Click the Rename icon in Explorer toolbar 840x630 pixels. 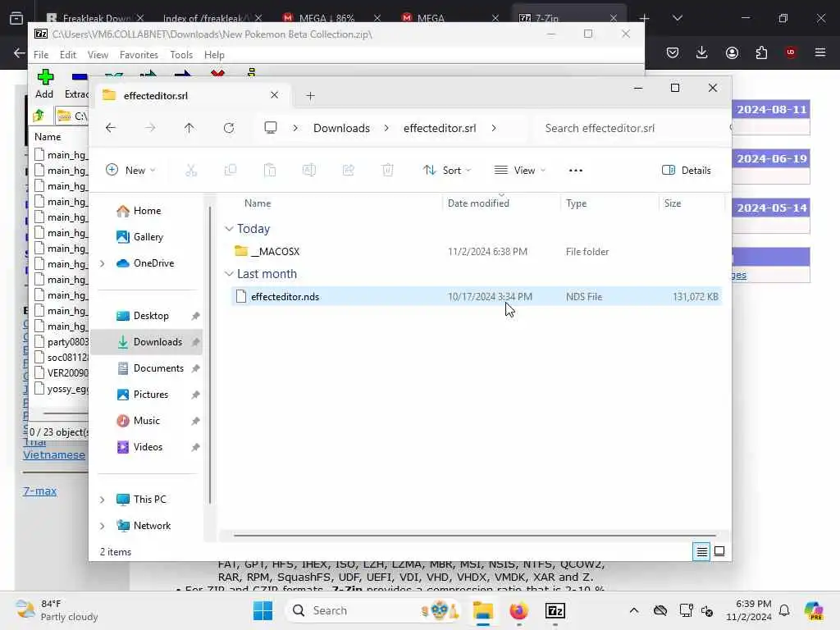point(309,171)
